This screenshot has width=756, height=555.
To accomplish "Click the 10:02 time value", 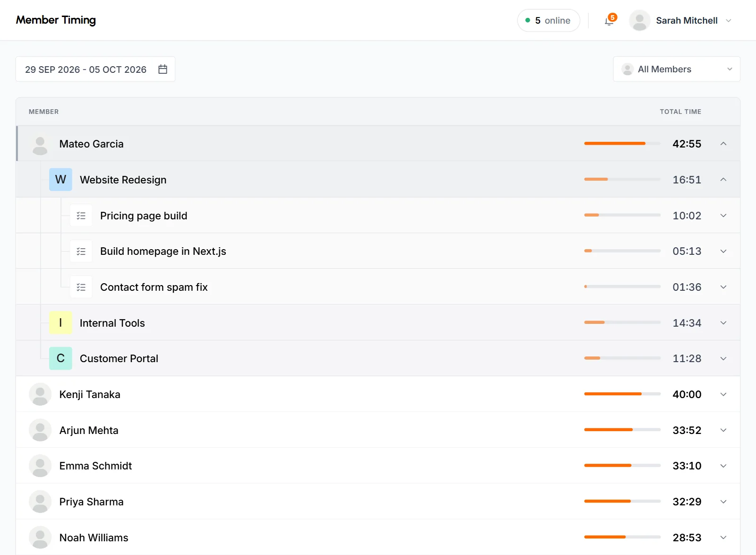I will pyautogui.click(x=687, y=216).
